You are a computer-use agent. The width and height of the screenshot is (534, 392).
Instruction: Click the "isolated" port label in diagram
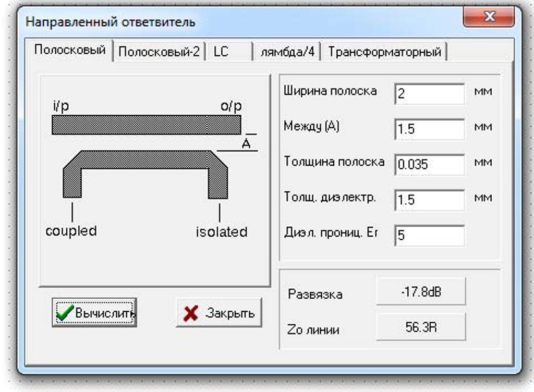222,232
